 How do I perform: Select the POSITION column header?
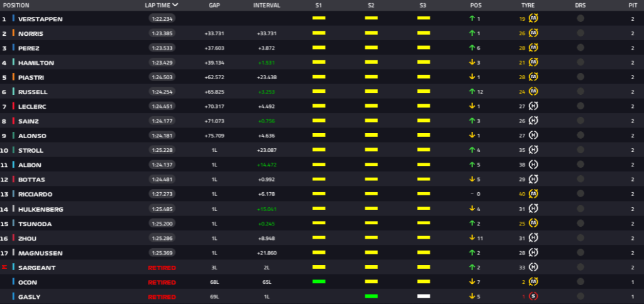click(x=16, y=5)
